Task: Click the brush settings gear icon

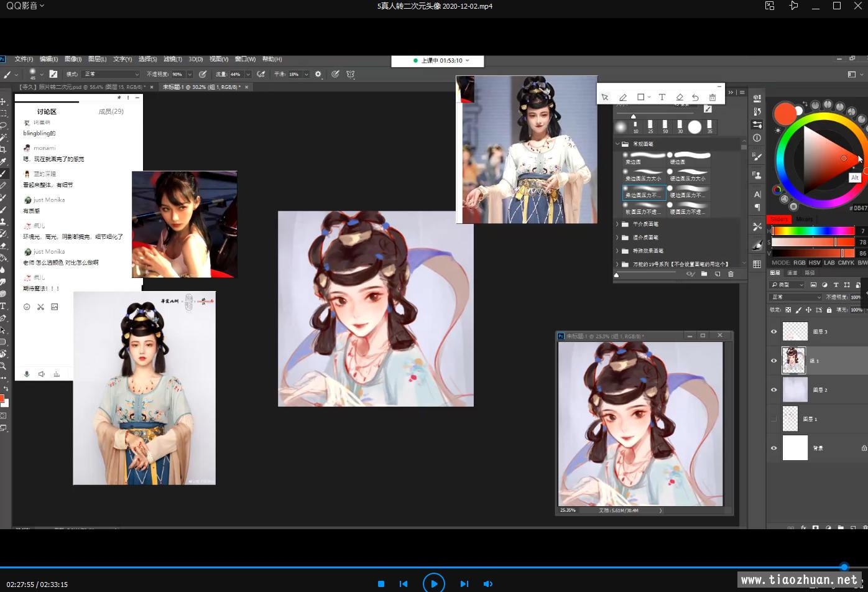Action: (x=318, y=74)
